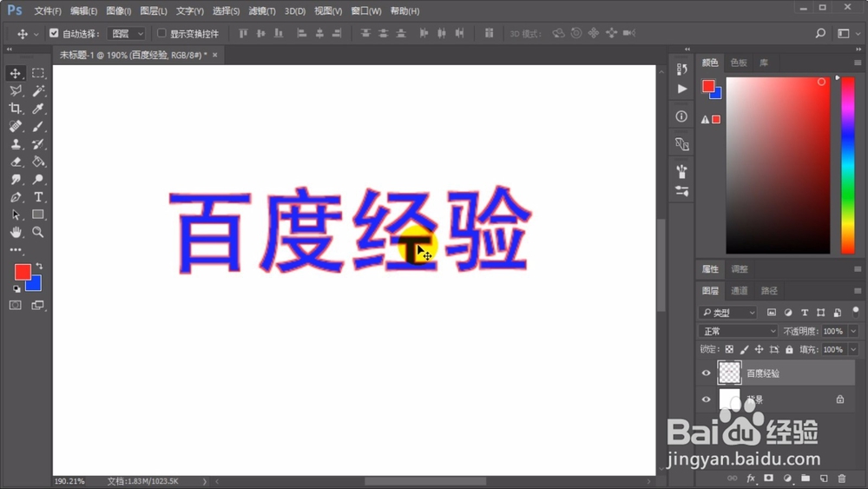Viewport: 868px width, 489px height.
Task: Select the Polygonal Lasso tool
Action: tap(15, 91)
